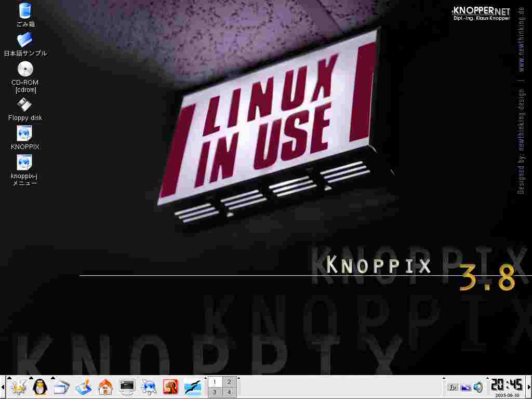Launch the red Mozilla browser icon
Viewport: 532px width, 399px height.
pyautogui.click(x=171, y=387)
